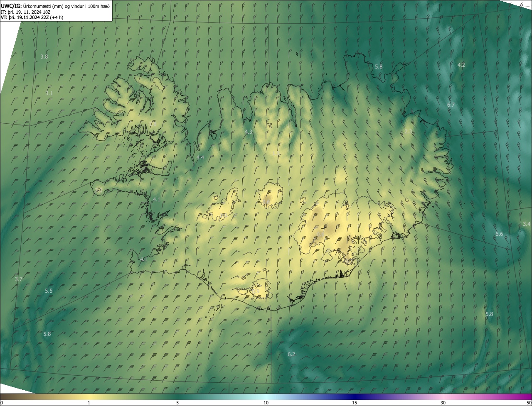Image resolution: width=532 pixels, height=406 pixels.
Task: Click the 0 label starting the color scale
Action: pos(2,403)
